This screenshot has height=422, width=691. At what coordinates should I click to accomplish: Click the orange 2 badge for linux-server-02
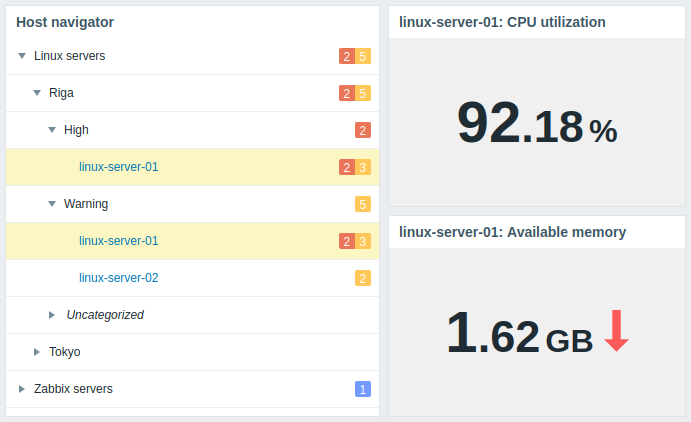(x=363, y=278)
